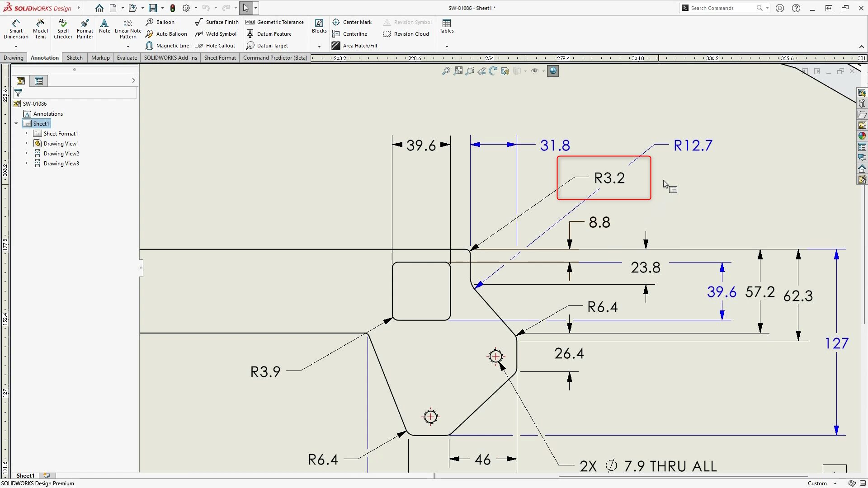
Task: Expand the Drawing View1 tree node
Action: click(x=27, y=144)
